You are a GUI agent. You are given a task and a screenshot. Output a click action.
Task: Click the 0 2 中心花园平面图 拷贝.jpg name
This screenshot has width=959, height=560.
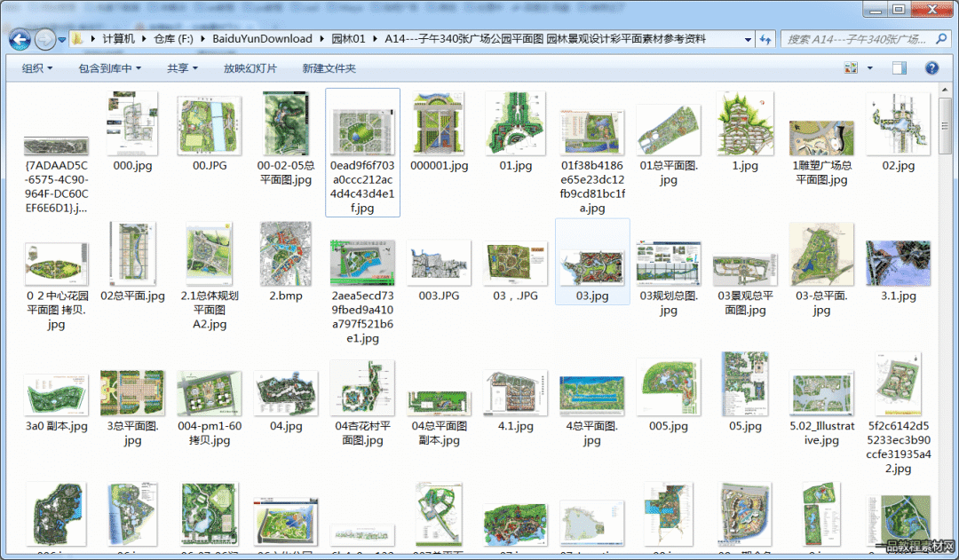click(56, 310)
